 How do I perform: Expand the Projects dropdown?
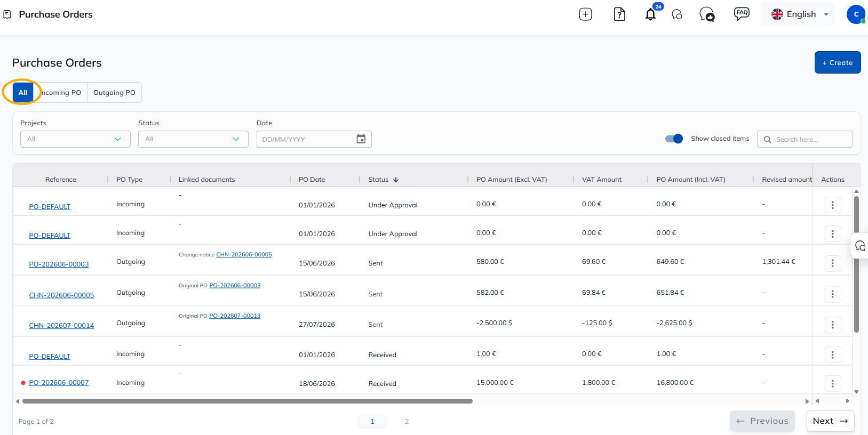[75, 139]
